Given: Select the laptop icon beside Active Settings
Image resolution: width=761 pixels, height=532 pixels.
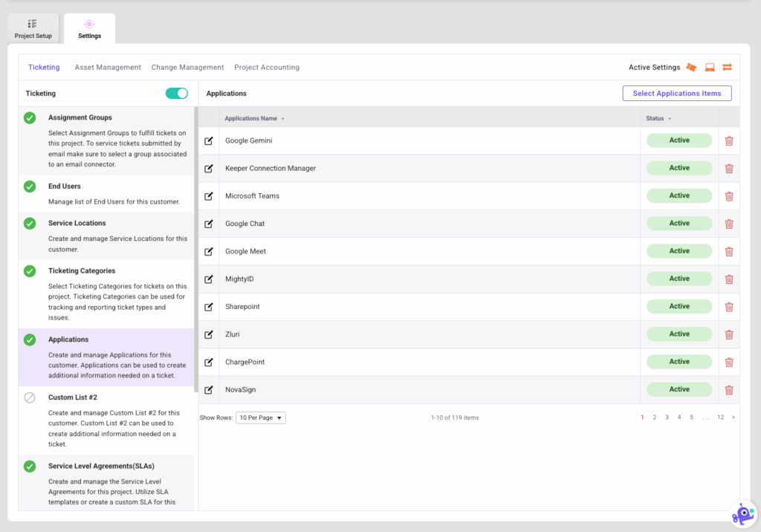Looking at the screenshot, I should pyautogui.click(x=709, y=67).
